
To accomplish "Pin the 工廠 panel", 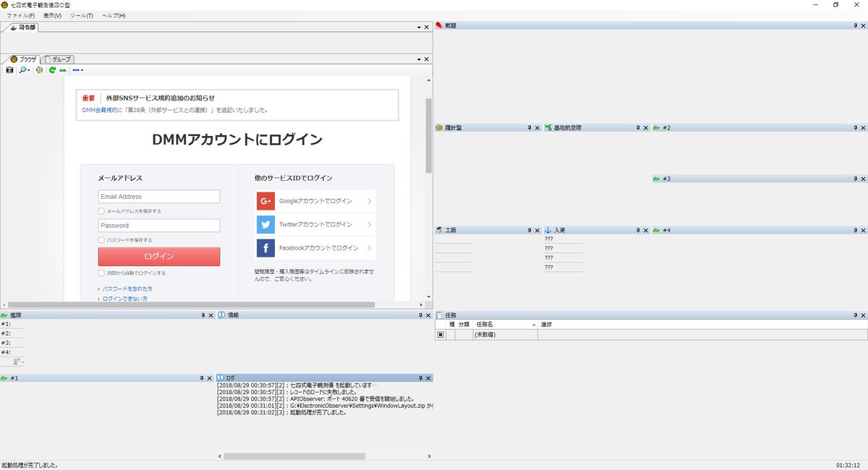I will tap(529, 230).
